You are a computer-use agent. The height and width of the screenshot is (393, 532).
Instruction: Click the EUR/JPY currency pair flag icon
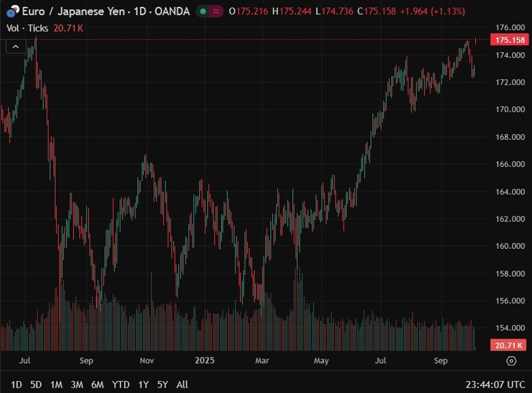12,11
